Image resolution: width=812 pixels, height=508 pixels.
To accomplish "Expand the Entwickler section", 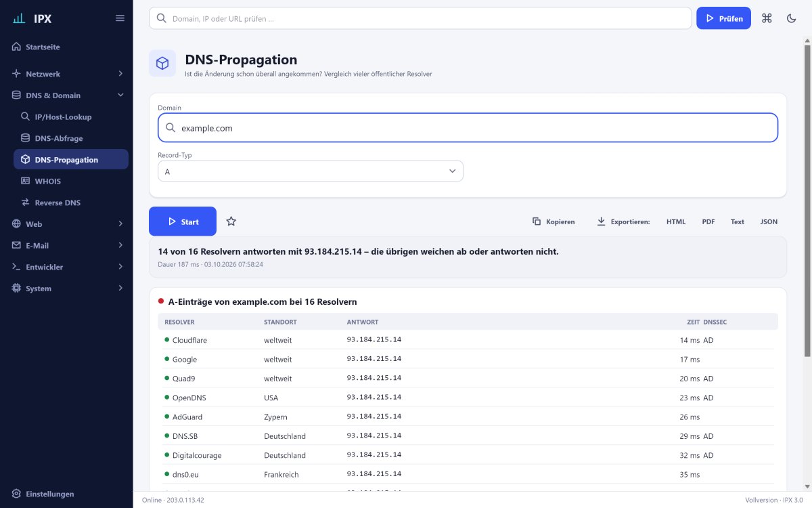I will 66,267.
